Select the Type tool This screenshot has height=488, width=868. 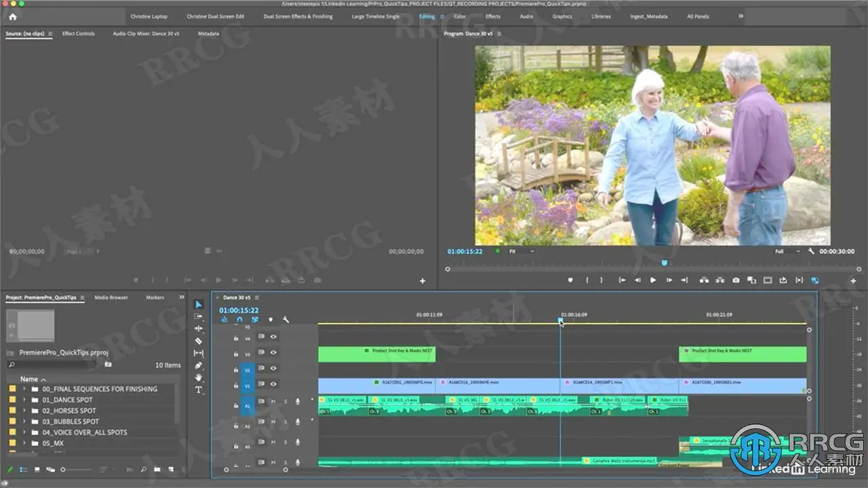[x=198, y=390]
